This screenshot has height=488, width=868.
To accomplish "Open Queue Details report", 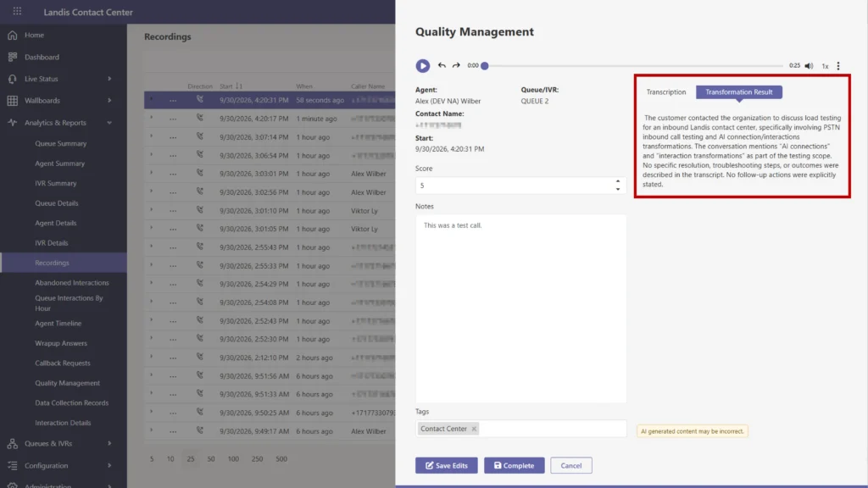I will pos(57,203).
